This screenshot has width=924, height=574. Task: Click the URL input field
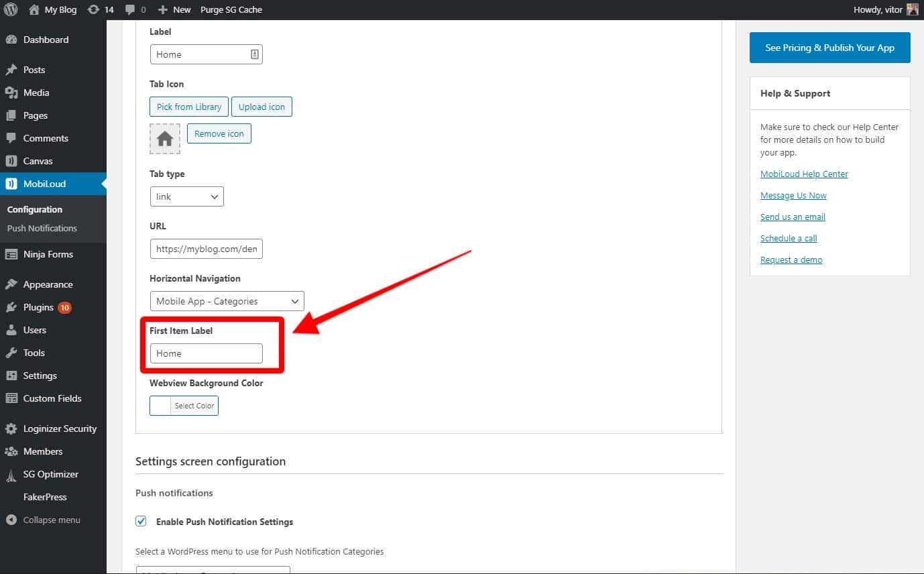[x=207, y=249]
